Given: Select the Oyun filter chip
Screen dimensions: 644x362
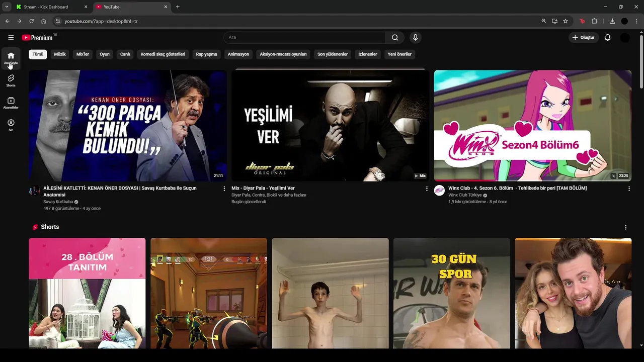Looking at the screenshot, I should 105,54.
